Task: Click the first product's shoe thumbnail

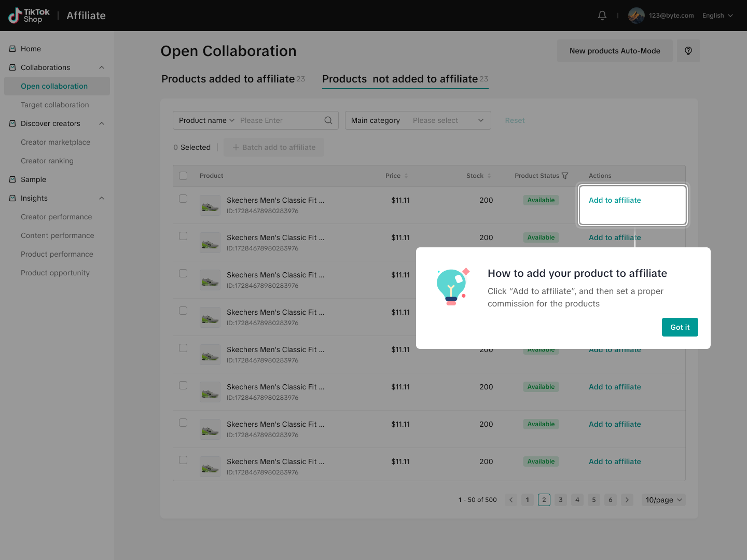Action: pos(210,205)
